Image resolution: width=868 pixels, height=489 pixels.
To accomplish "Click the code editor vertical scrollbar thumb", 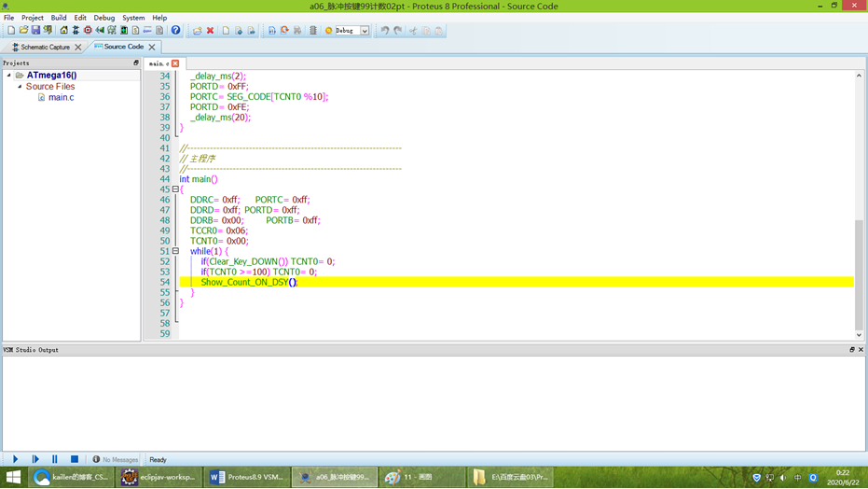I will pos(859,274).
